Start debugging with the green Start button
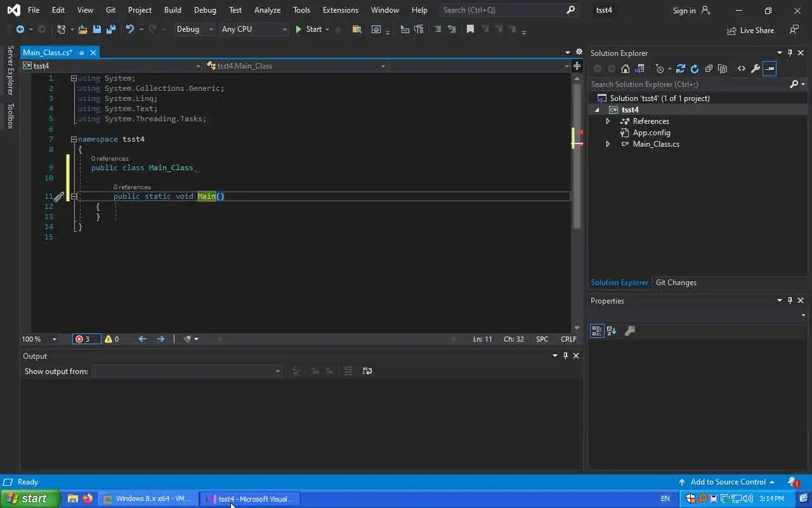Image resolution: width=812 pixels, height=508 pixels. coord(308,29)
